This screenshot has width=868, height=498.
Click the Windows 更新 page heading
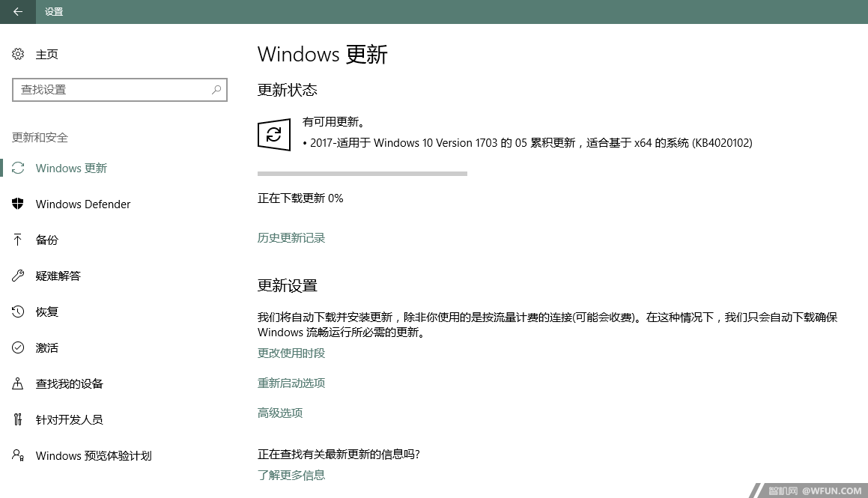(x=322, y=54)
